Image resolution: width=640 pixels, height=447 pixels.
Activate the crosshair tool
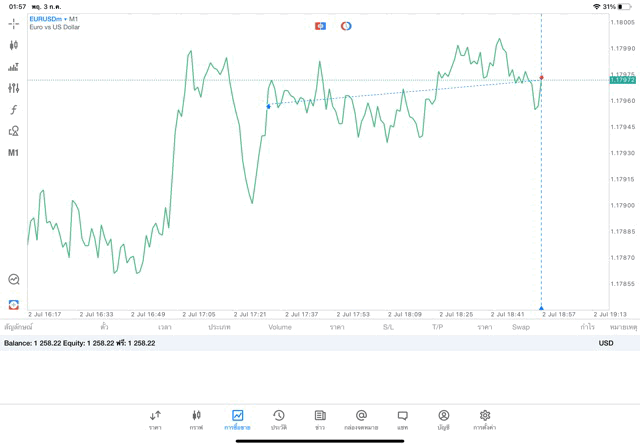(14, 23)
